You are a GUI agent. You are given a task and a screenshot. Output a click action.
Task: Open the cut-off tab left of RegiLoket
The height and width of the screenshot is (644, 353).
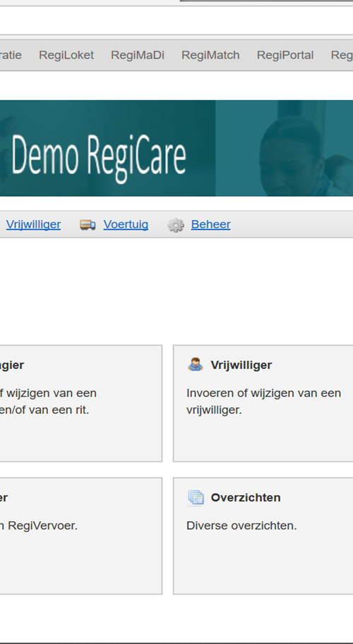(11, 55)
